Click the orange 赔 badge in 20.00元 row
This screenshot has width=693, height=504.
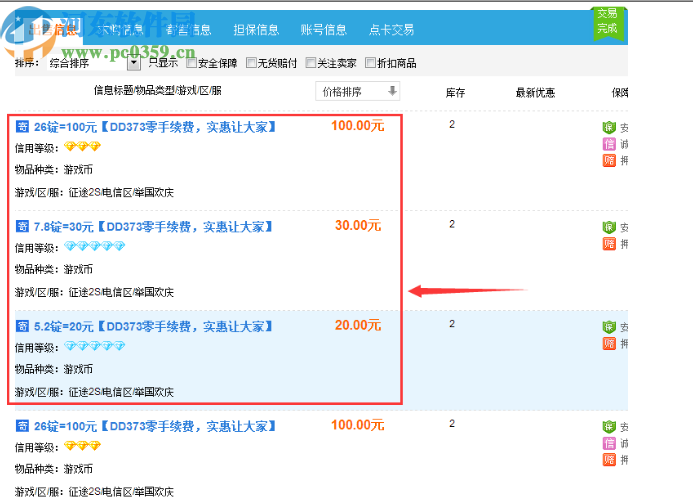click(x=609, y=344)
